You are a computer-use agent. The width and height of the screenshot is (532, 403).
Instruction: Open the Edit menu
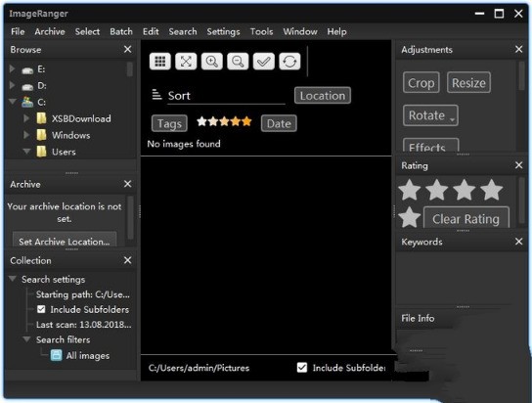coord(151,31)
